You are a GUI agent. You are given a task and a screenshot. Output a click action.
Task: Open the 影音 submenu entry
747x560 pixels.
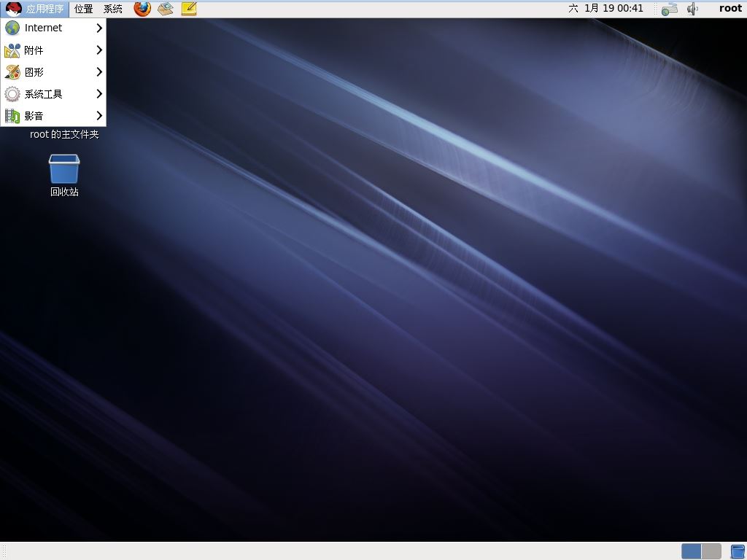tap(53, 116)
